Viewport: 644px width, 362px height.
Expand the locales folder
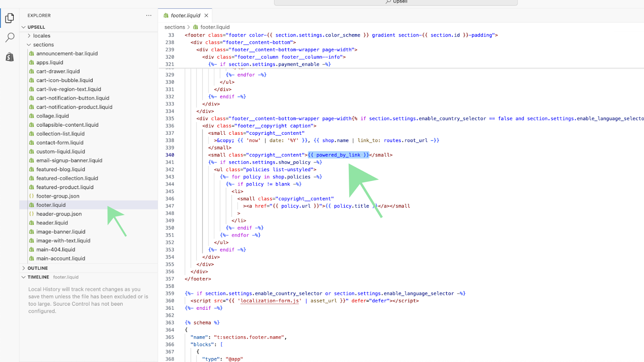tap(29, 36)
